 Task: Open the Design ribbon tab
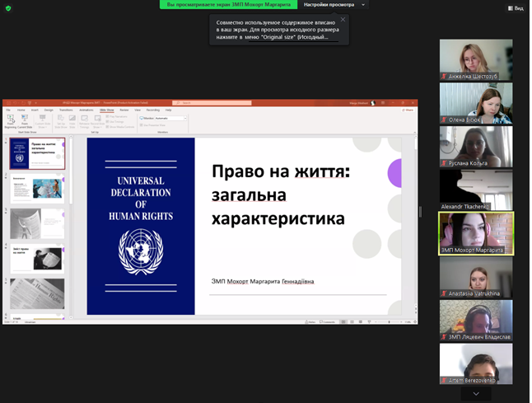point(49,110)
